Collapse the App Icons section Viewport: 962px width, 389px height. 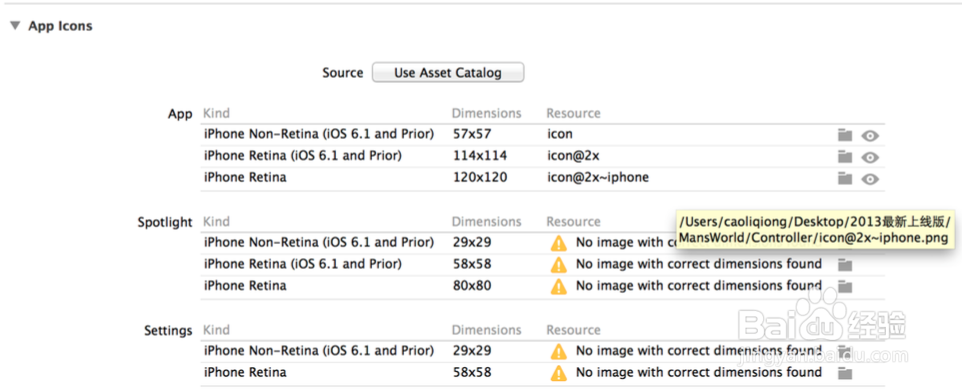(x=15, y=26)
